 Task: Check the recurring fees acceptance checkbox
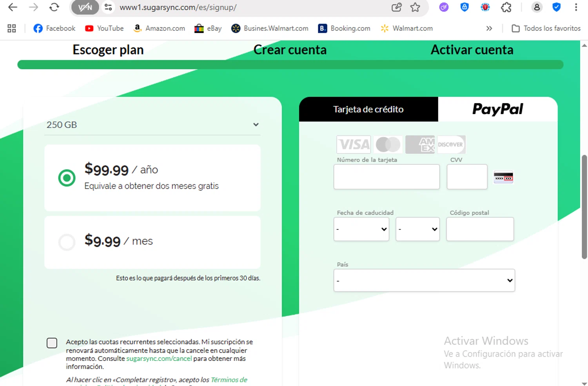pyautogui.click(x=52, y=343)
